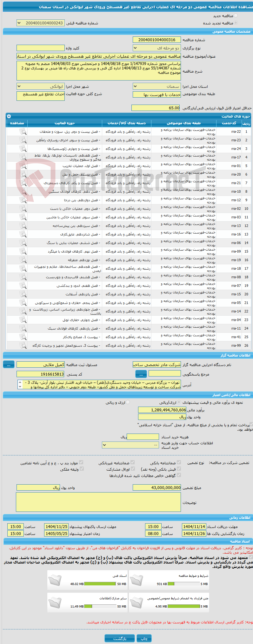Collapse حوزه های فعالیت section
Screen dimensions: 253x644
point(9,116)
